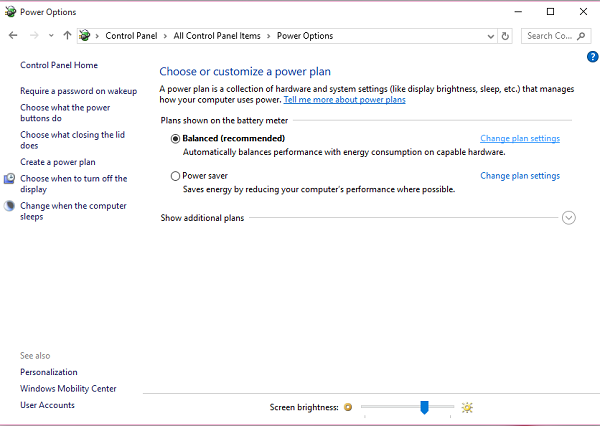The height and width of the screenshot is (426, 600).
Task: Click the Screen brightness slider thumb
Action: click(424, 407)
